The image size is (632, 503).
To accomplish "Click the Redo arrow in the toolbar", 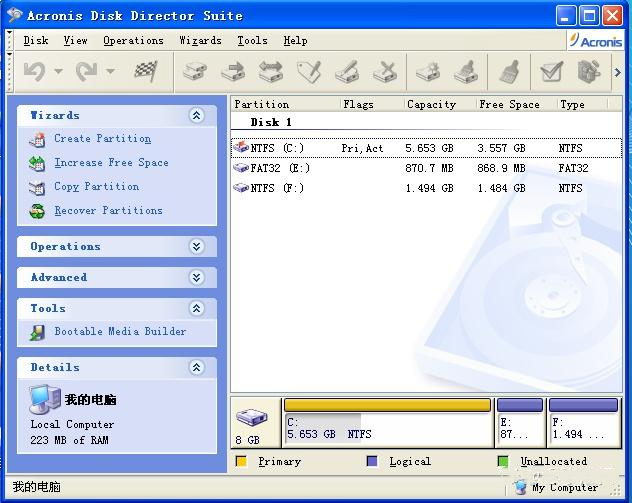I will (x=86, y=71).
